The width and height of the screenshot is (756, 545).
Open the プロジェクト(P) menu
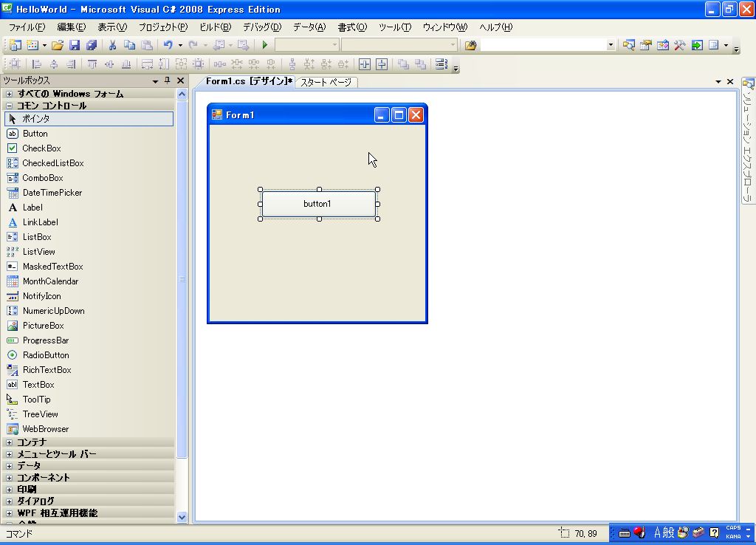[163, 27]
